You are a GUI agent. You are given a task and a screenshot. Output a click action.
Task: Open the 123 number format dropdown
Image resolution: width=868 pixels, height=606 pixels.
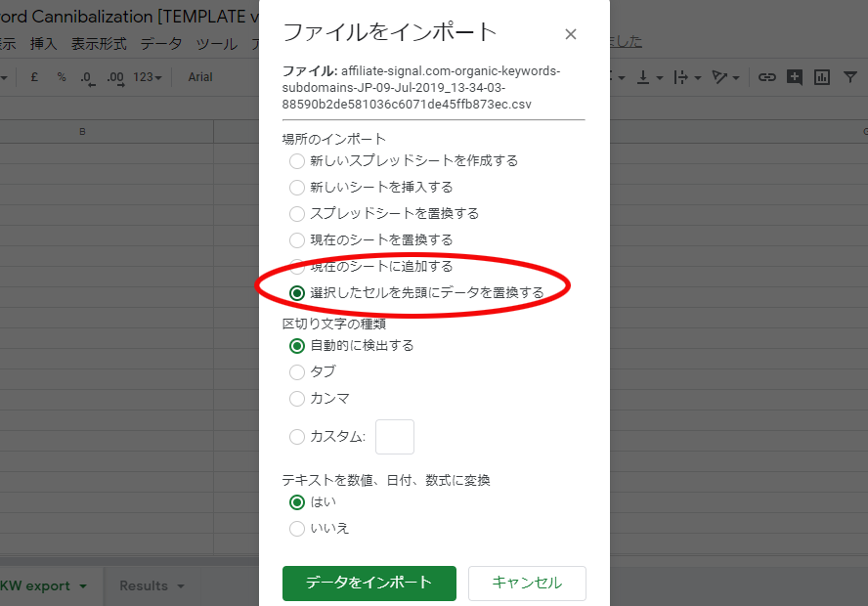[x=148, y=77]
